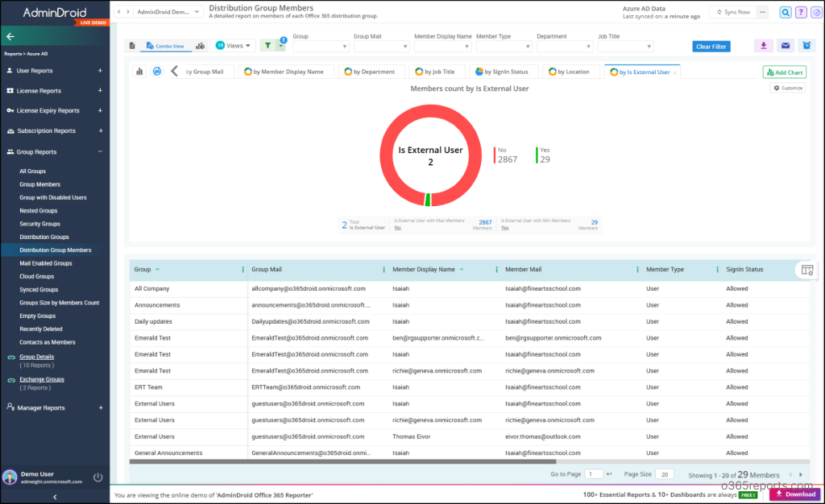Expand Subscription Reports section
825x504 pixels.
coord(100,131)
